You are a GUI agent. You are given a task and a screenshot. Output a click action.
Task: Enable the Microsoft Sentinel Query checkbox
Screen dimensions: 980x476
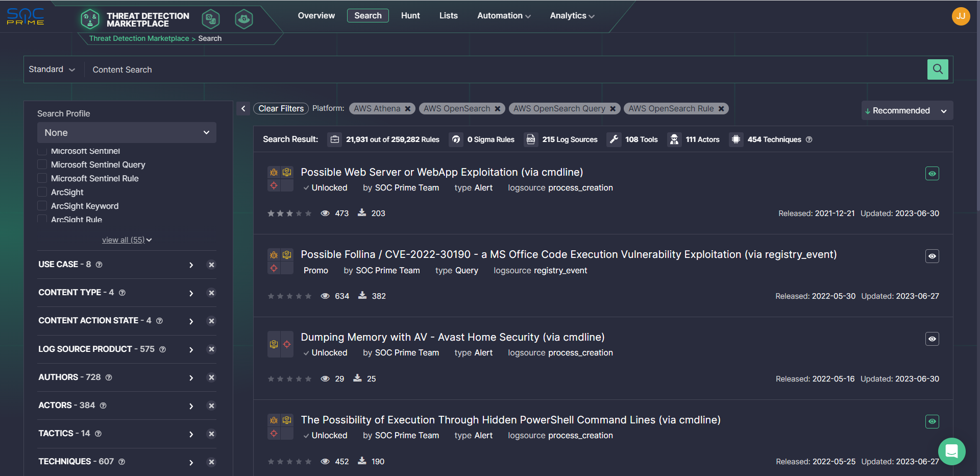pos(42,164)
